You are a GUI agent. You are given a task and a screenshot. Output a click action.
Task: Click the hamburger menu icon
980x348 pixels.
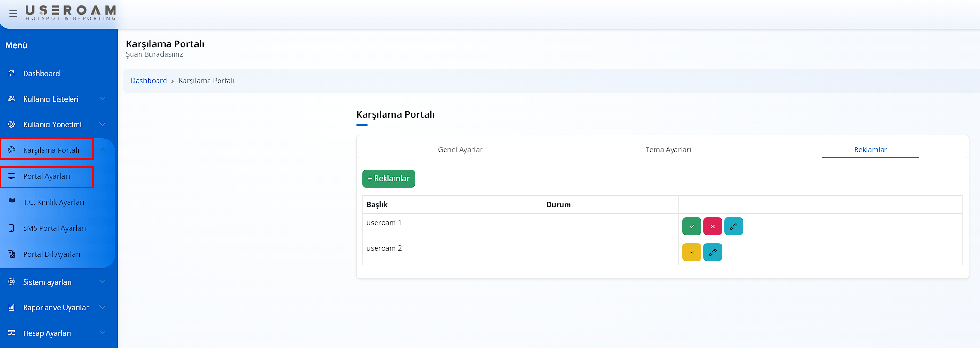click(13, 14)
